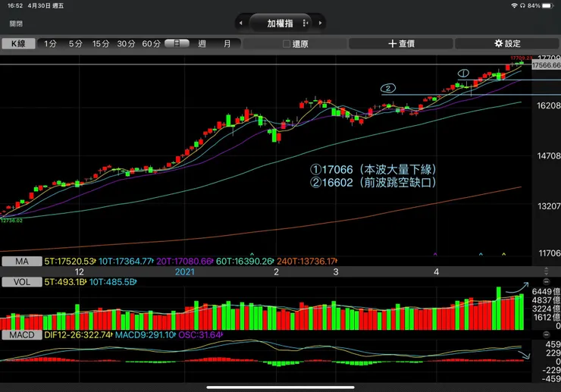Tap the 60T:16390.26 moving average value
Image resolution: width=561 pixels, height=392 pixels.
click(x=245, y=262)
